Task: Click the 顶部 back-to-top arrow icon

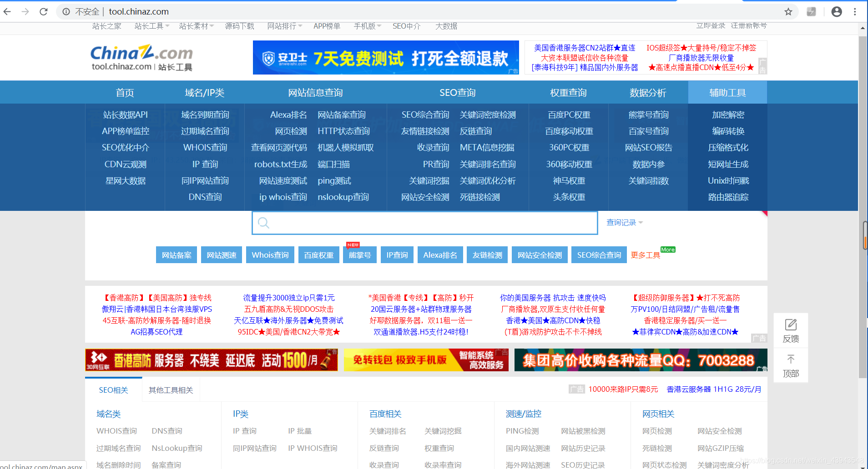Action: pyautogui.click(x=791, y=359)
